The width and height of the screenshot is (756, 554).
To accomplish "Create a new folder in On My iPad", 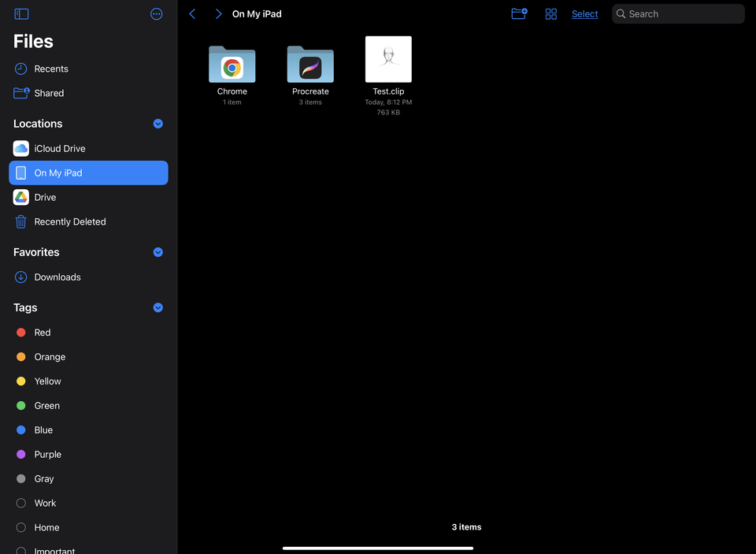I will 519,13.
